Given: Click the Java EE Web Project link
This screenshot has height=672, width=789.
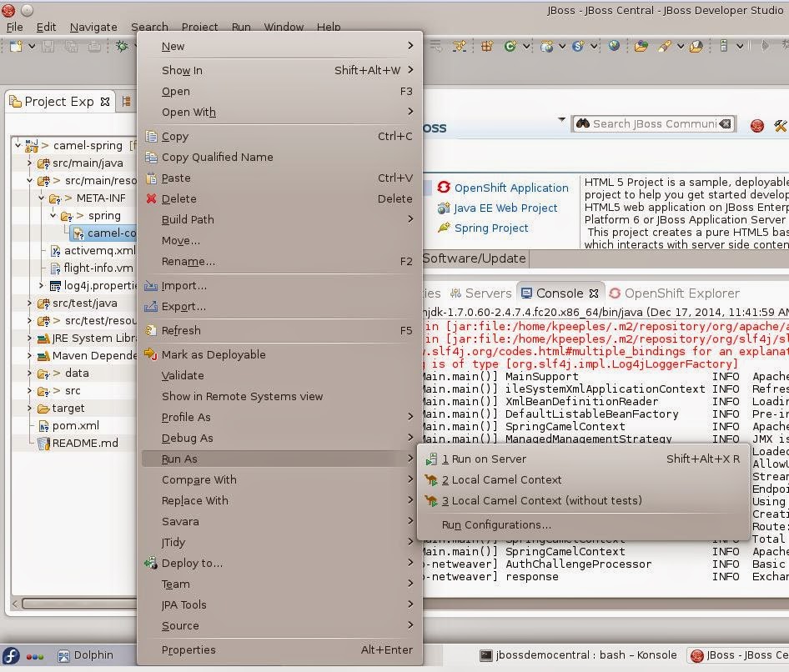Looking at the screenshot, I should [x=505, y=208].
